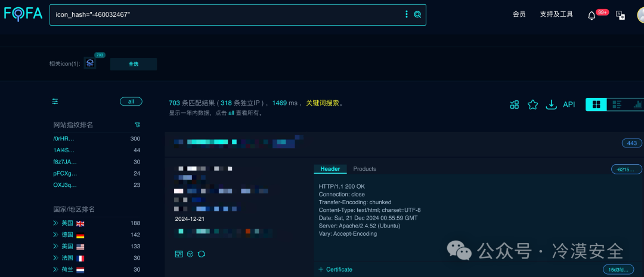
Task: Click Server: Apache/2.4.52 (Ubuntu) header line
Action: 360,226
